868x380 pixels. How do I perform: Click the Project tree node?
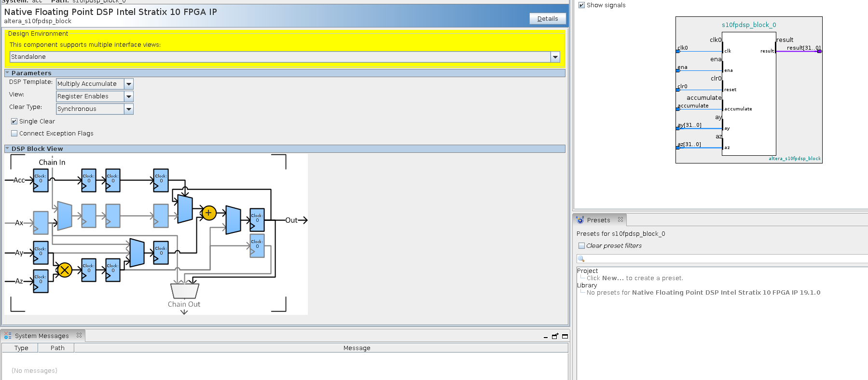pyautogui.click(x=587, y=271)
